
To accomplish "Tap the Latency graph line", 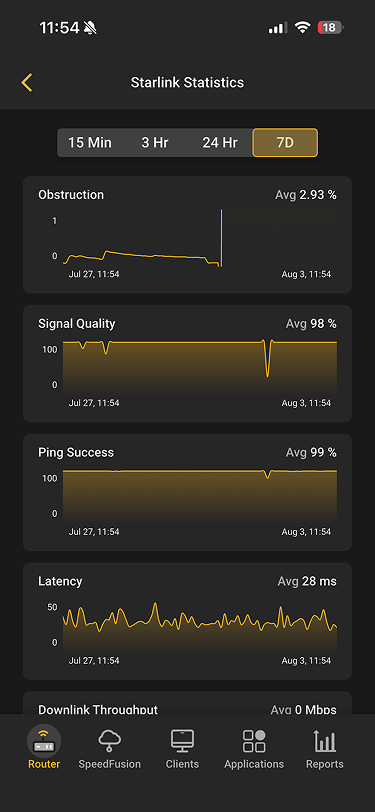I will click(200, 620).
